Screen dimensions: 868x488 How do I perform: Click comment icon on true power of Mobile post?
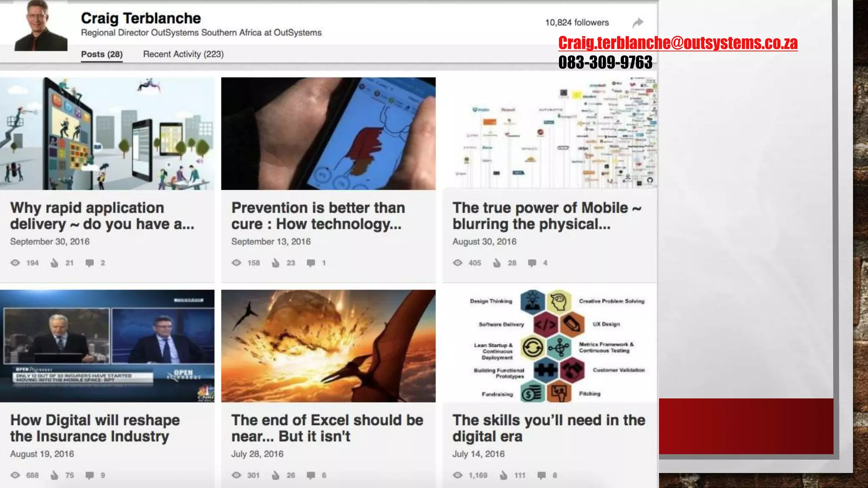pyautogui.click(x=532, y=263)
